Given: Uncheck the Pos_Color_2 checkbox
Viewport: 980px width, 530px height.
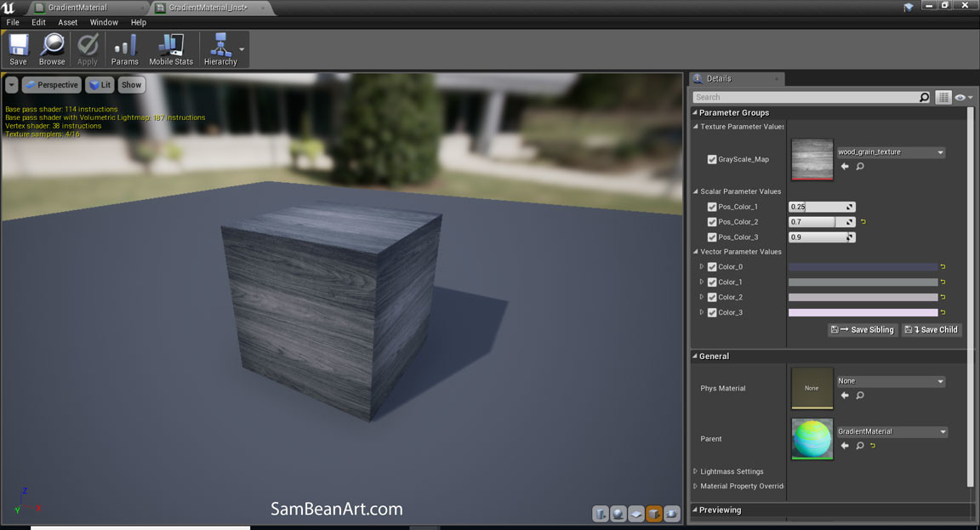Looking at the screenshot, I should point(712,222).
